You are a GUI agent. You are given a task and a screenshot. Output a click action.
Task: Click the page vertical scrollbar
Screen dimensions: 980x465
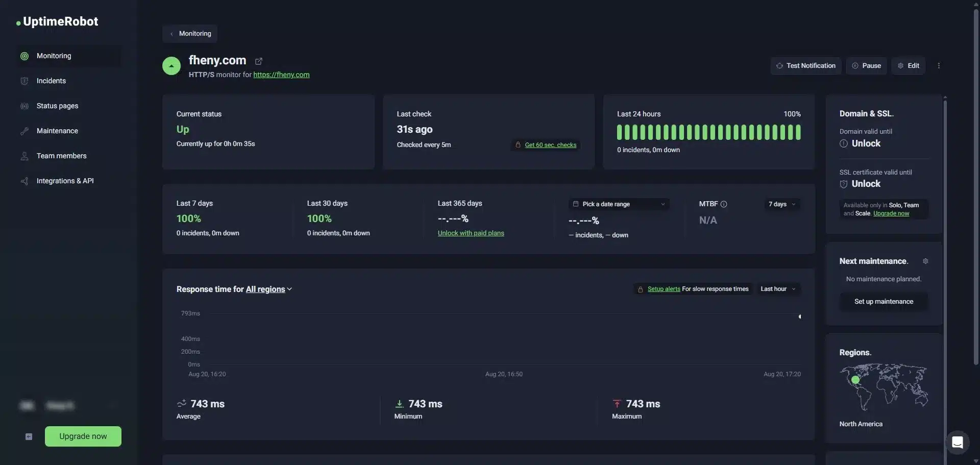click(976, 186)
